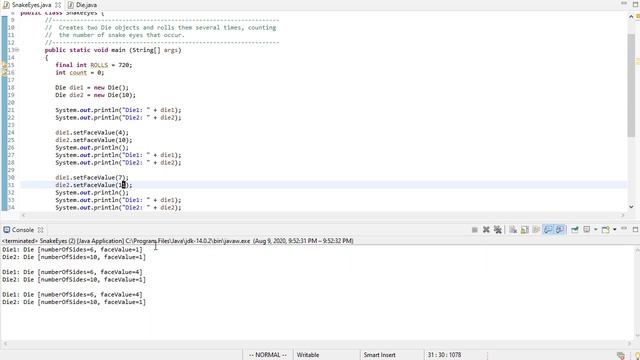Collapse the main method fold at line 13
The width and height of the screenshot is (640, 360).
17,50
